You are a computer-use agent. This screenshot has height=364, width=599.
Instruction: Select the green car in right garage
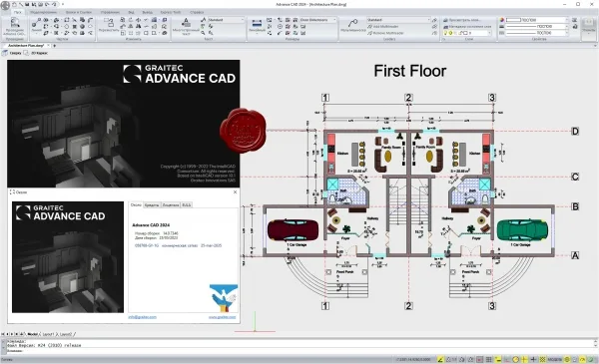point(522,229)
